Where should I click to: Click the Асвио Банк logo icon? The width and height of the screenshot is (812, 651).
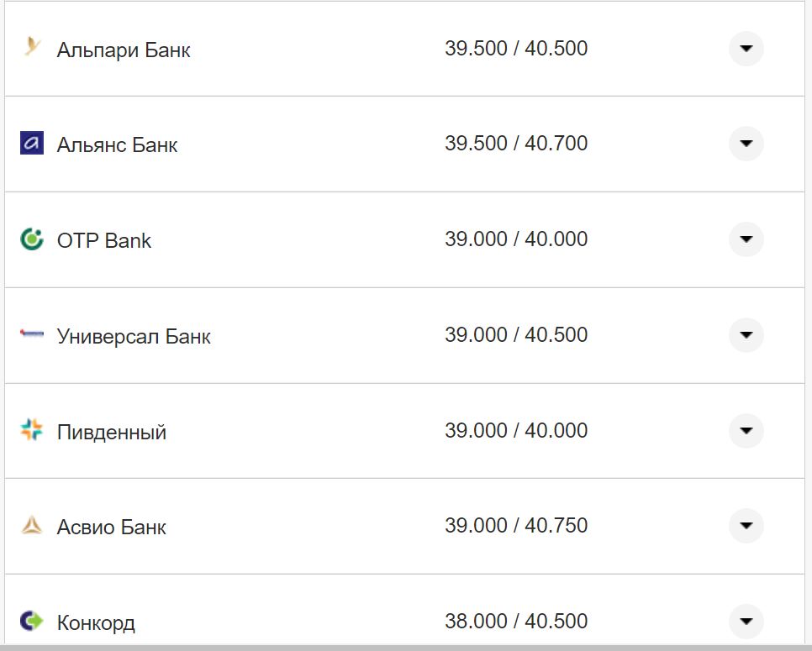(x=32, y=527)
